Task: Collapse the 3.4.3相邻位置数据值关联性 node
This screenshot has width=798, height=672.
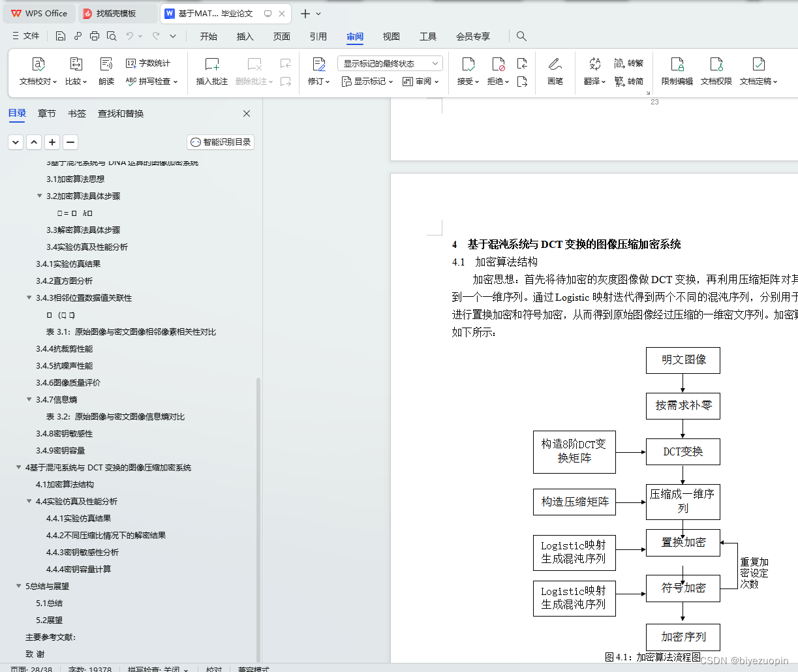Action: coord(29,298)
